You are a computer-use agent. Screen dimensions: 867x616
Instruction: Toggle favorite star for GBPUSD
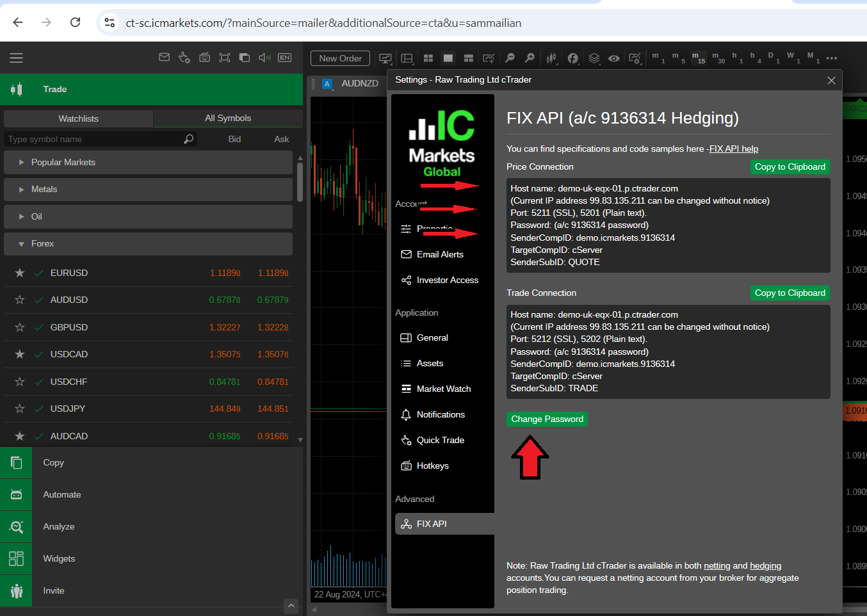20,327
